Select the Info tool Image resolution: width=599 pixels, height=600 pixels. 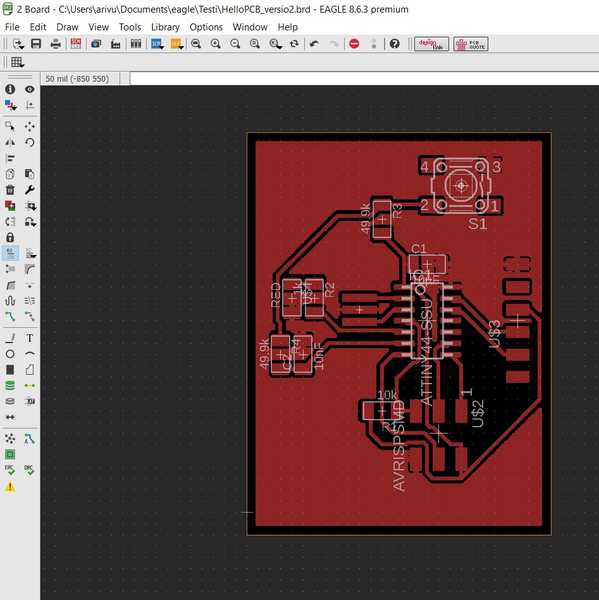10,89
